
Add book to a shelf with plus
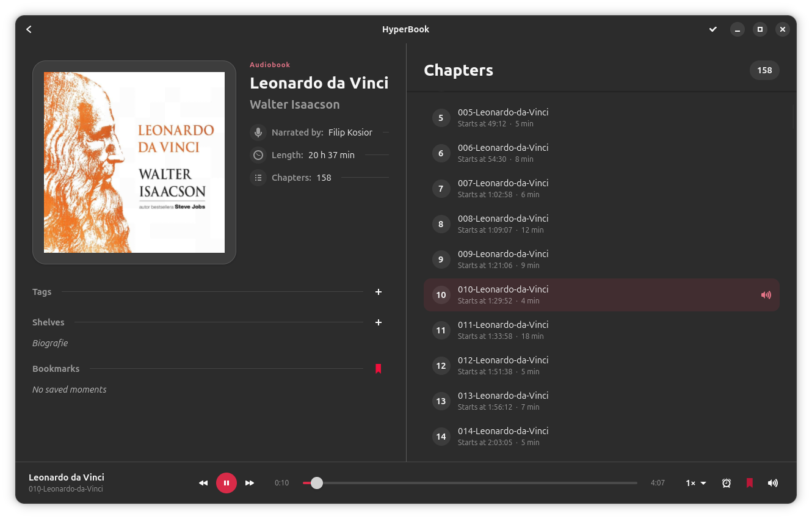(379, 322)
